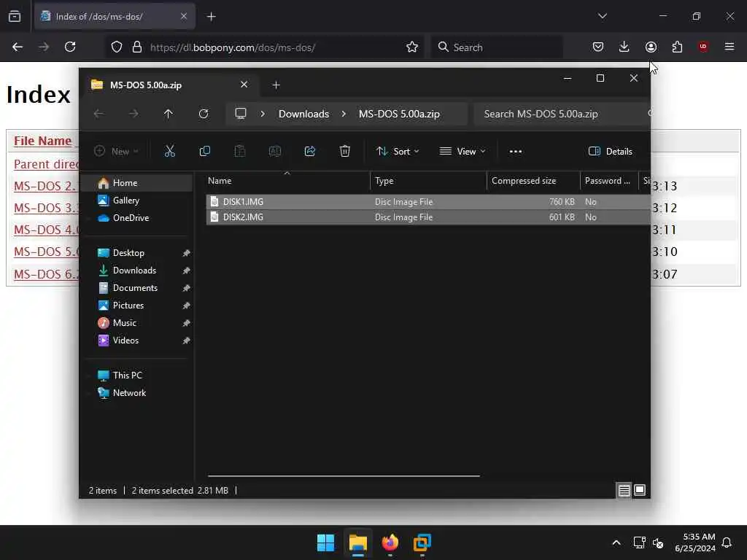Screen dimensions: 747x560
Task: Click Firefox back arrow
Action: 18,47
